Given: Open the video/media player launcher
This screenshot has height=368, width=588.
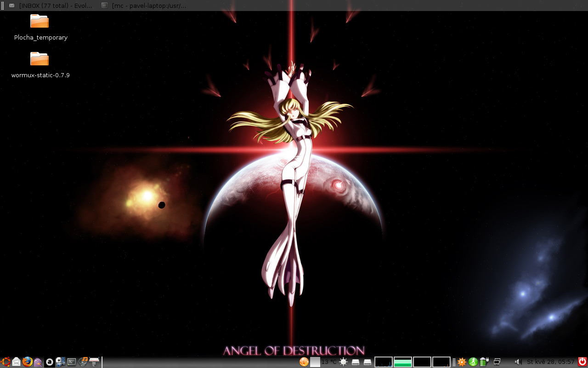Looking at the screenshot, I should pyautogui.click(x=61, y=362).
